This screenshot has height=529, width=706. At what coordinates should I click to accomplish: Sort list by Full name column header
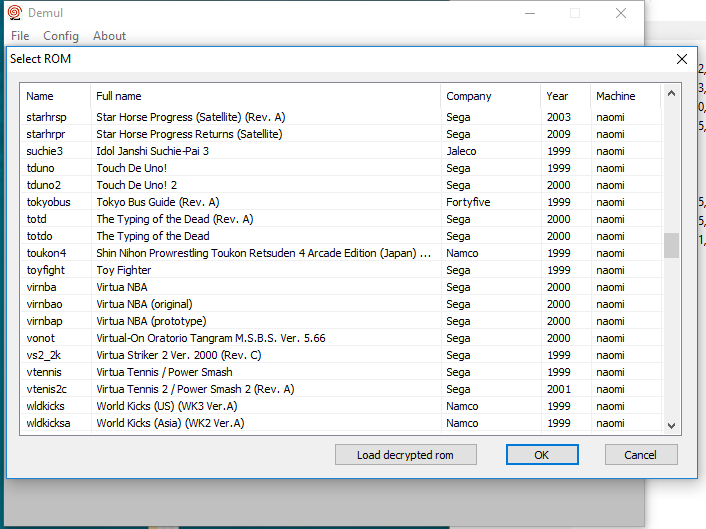[265, 96]
